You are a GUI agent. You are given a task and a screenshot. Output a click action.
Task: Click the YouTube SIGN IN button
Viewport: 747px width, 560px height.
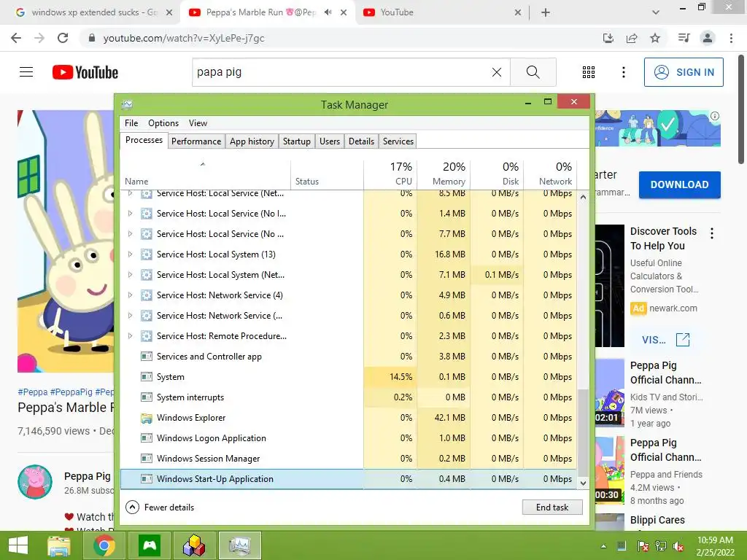(x=684, y=72)
